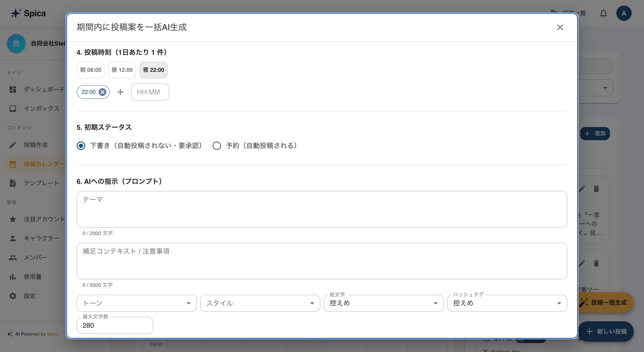Click the 0 / 5000 文字 counter
This screenshot has height=352, width=644.
click(97, 285)
